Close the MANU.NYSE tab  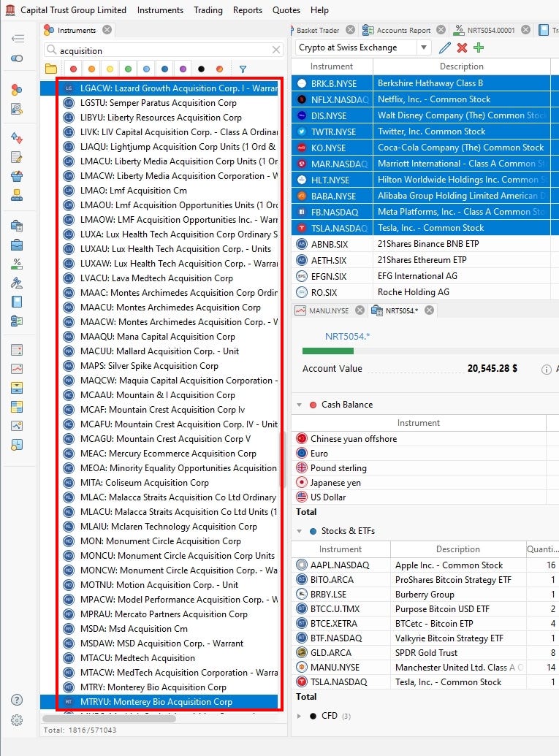pos(360,310)
